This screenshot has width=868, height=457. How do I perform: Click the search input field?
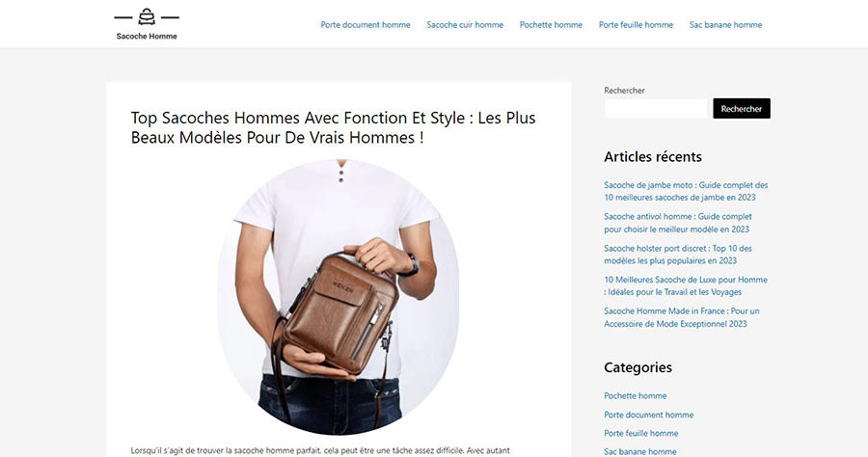click(x=656, y=108)
